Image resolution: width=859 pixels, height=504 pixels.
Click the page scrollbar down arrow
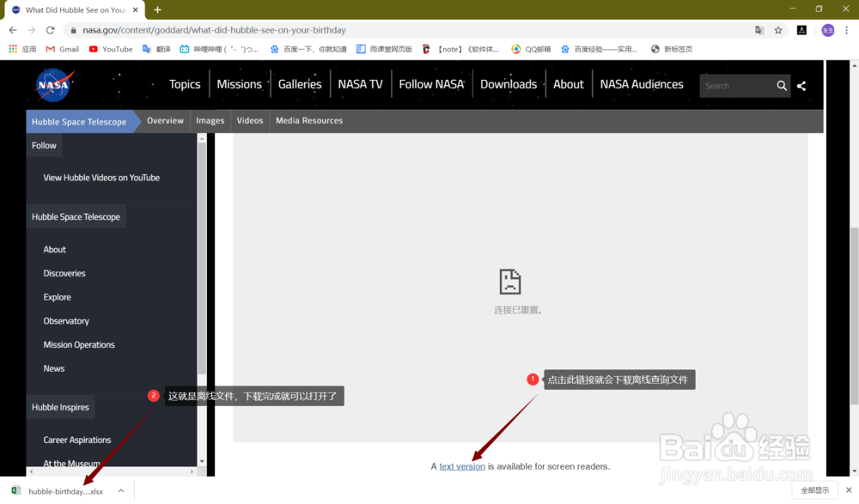pyautogui.click(x=854, y=471)
